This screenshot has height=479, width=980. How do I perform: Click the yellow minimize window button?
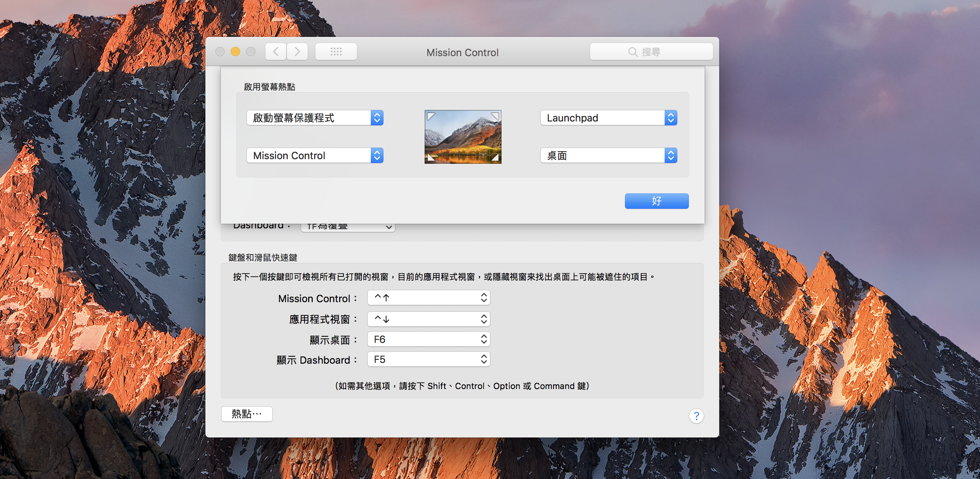(235, 52)
